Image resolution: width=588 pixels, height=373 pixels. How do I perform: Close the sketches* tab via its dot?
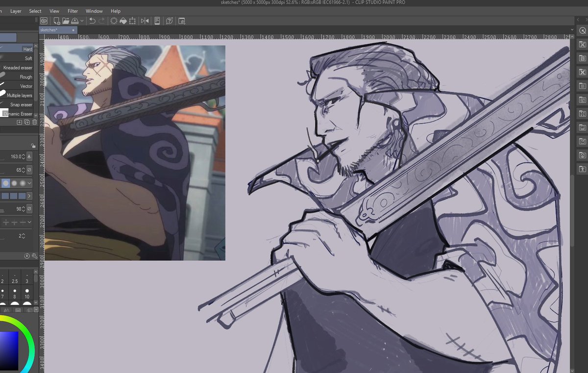pyautogui.click(x=73, y=30)
